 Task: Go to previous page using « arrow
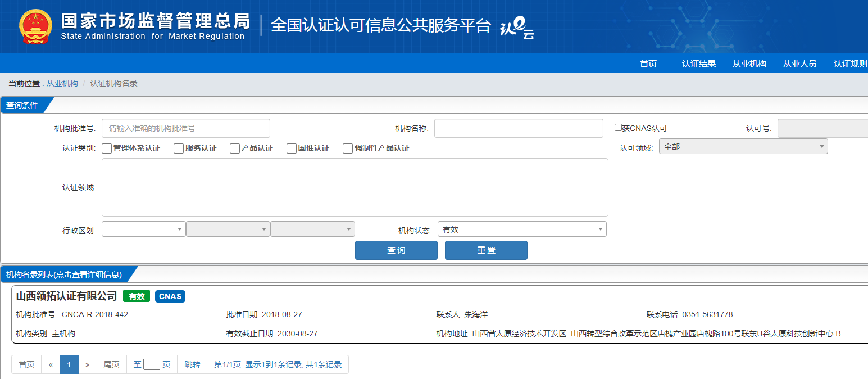(51, 364)
